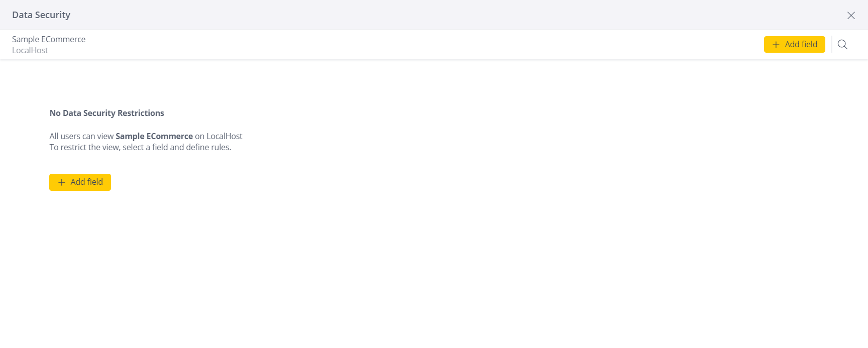Click the plus icon in header Add field
The width and height of the screenshot is (868, 348).
click(776, 45)
